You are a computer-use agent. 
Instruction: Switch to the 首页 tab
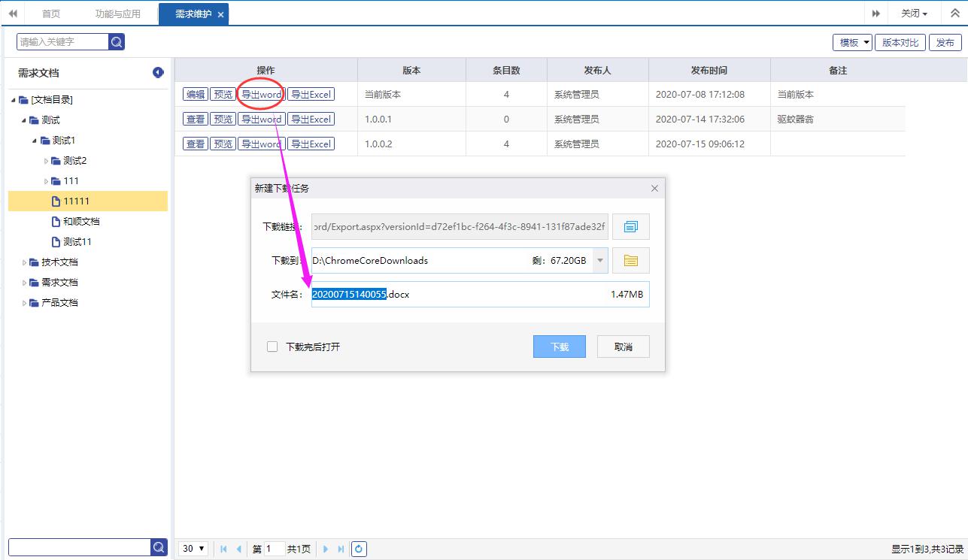(x=51, y=14)
